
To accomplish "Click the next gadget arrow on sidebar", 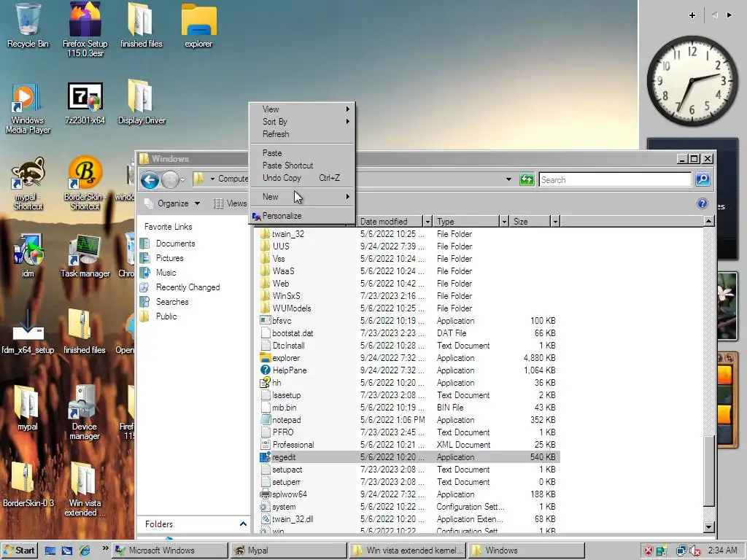I will coord(729,15).
